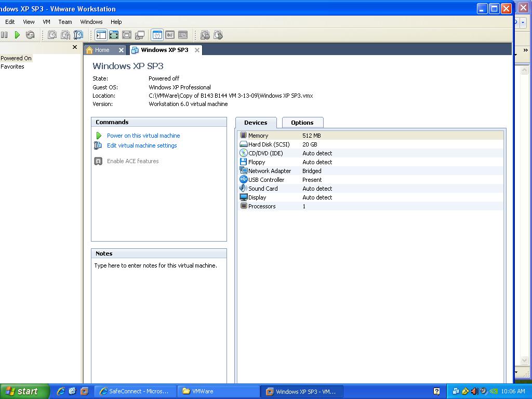Click the green play icon beside Power on
This screenshot has height=399, width=532.
tap(99, 136)
